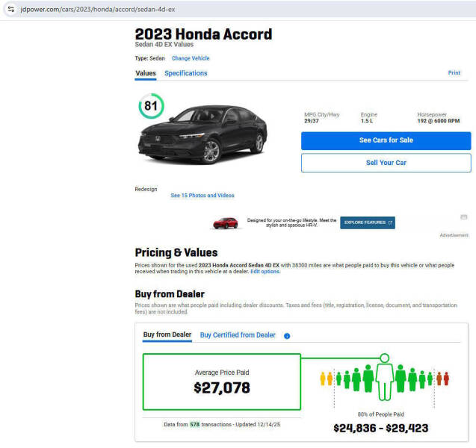Click the Type: Sedan label
This screenshot has height=448, width=476.
coord(150,58)
